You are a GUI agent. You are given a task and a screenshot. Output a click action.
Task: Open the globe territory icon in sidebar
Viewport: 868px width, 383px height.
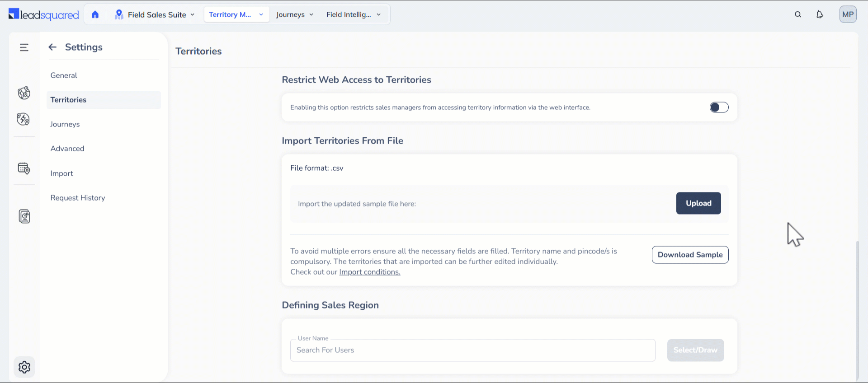coord(24,93)
